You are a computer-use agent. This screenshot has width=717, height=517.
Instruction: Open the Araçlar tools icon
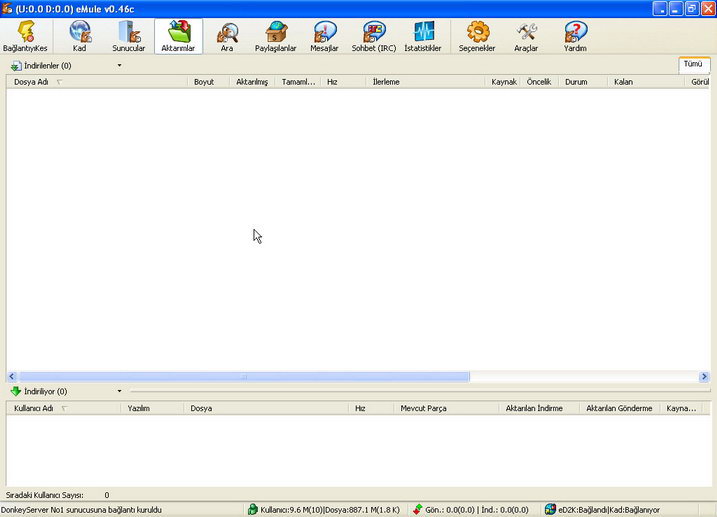(x=526, y=36)
